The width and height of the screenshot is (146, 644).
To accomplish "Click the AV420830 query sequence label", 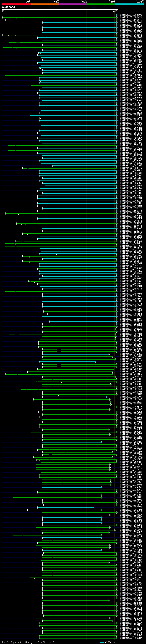I will coord(8,7).
